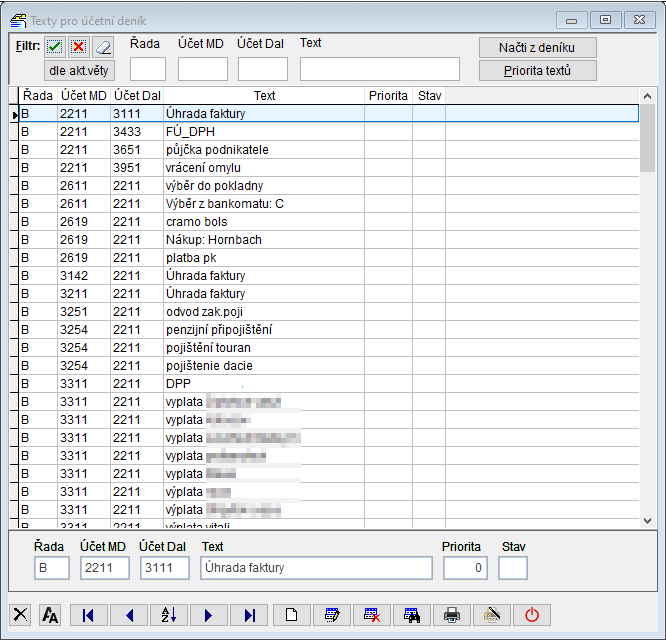Viewport: 666px width, 640px height.
Task: Go to the previous record
Action: coord(129,615)
